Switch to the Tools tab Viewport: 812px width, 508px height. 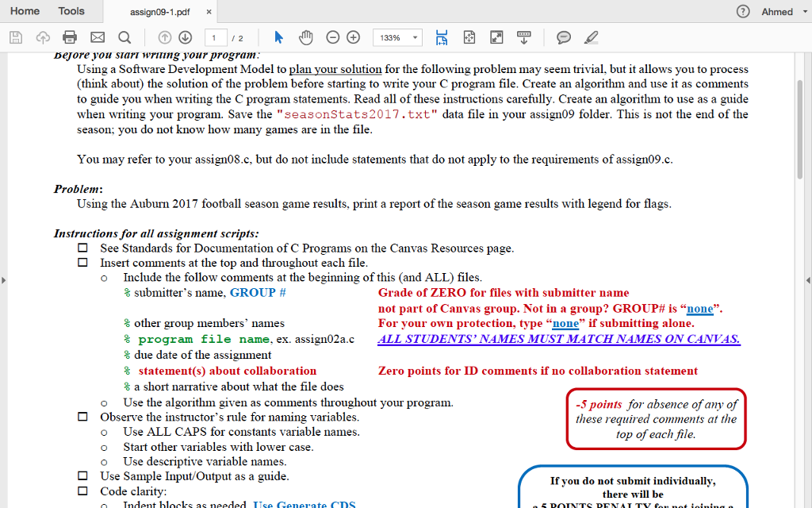click(71, 11)
